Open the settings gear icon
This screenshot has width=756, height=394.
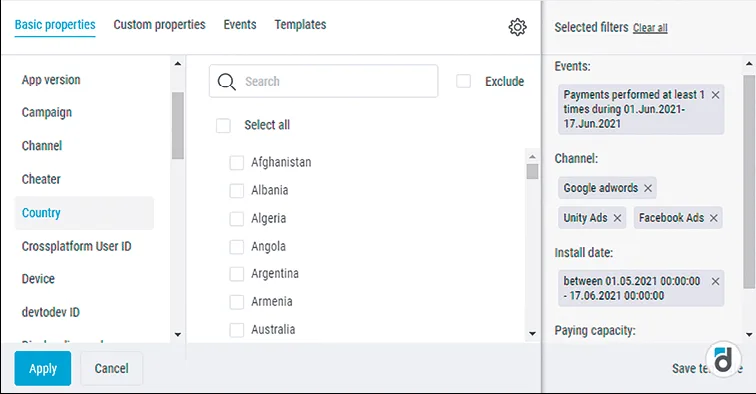(x=517, y=27)
